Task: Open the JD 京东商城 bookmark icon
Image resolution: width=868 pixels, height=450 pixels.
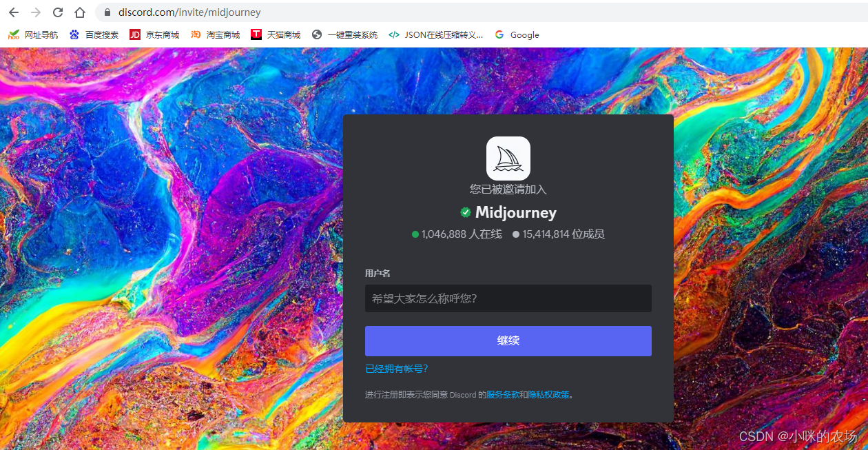Action: pos(135,34)
